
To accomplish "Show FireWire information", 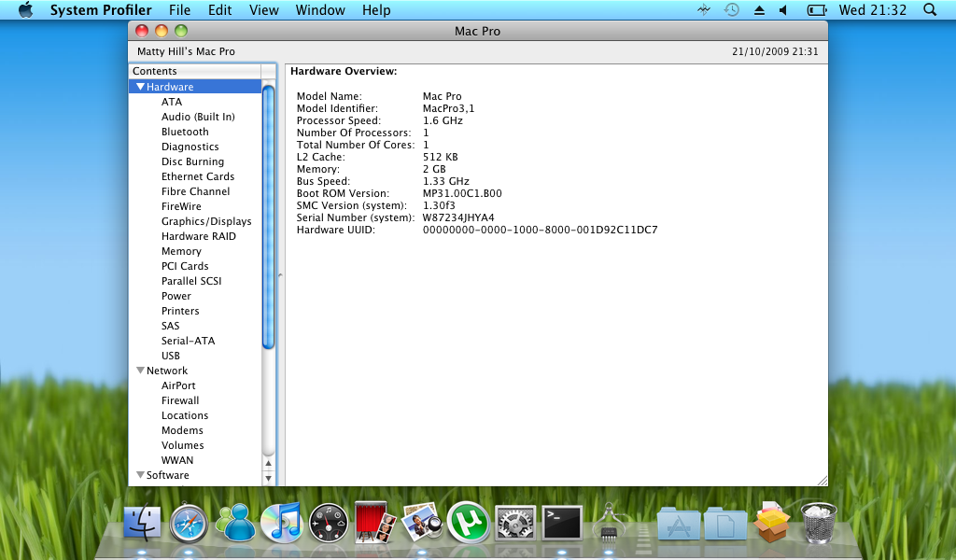I will [x=181, y=206].
